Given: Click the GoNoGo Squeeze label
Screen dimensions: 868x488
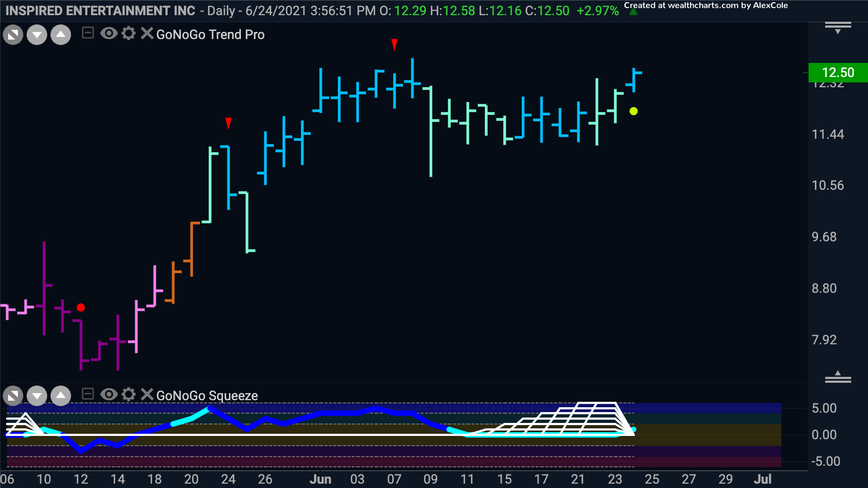Looking at the screenshot, I should [x=207, y=396].
